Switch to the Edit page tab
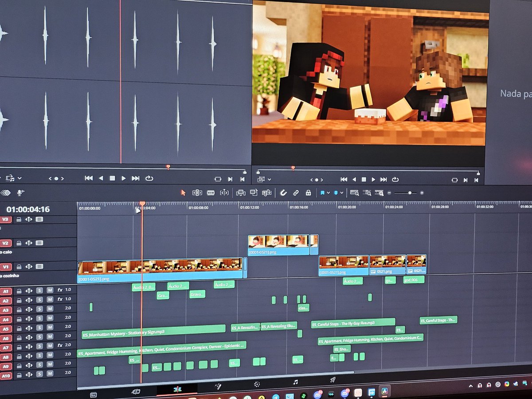 pyautogui.click(x=177, y=389)
